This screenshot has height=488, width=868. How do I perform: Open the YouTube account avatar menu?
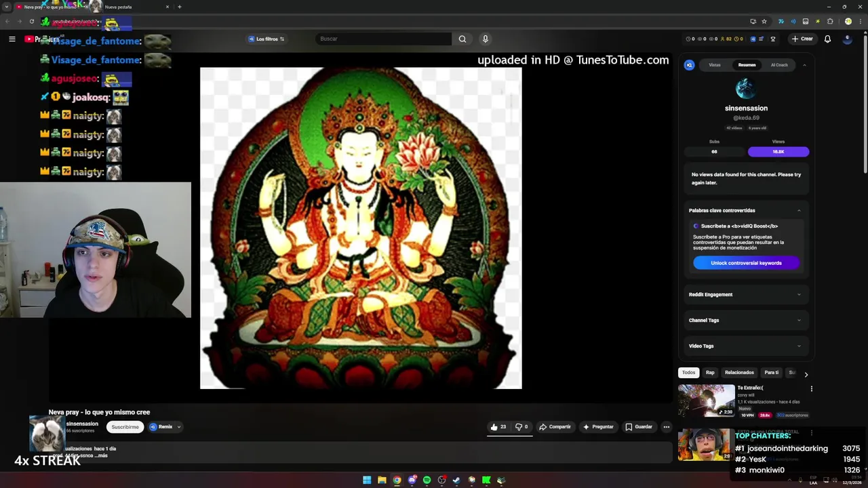click(847, 39)
